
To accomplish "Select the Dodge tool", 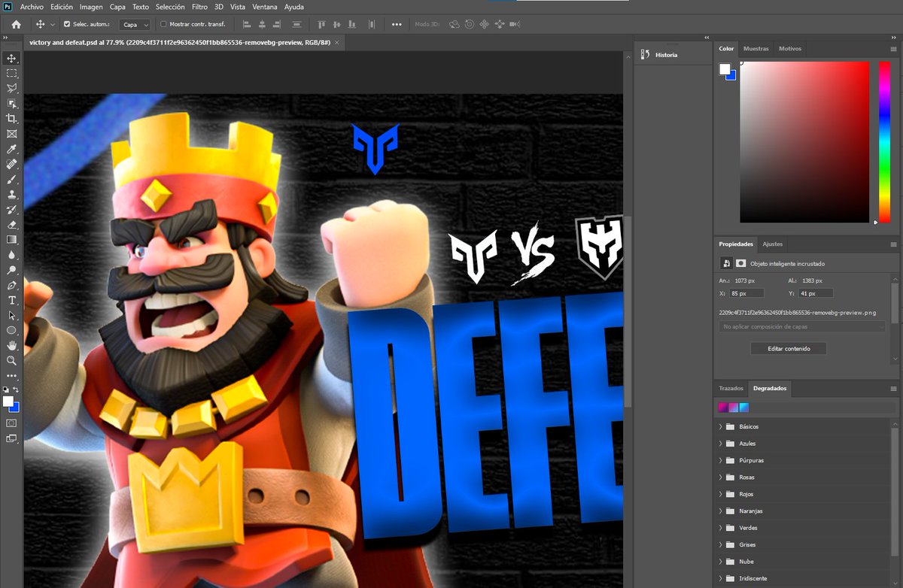I will pyautogui.click(x=11, y=270).
